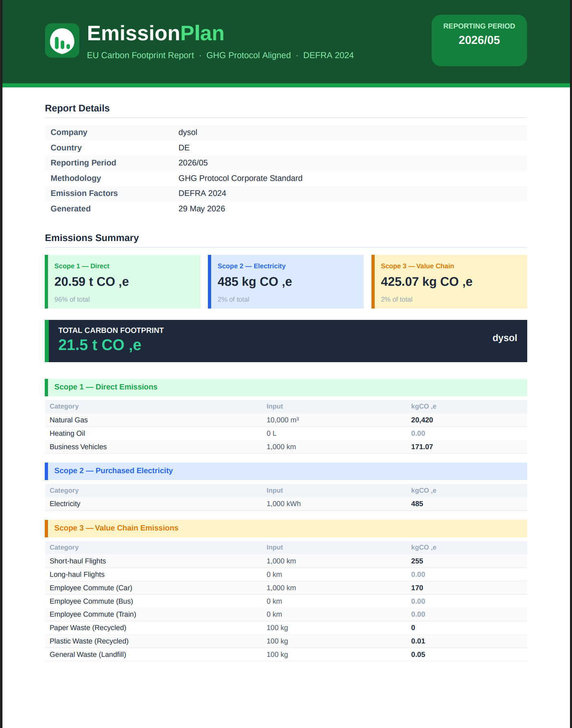
Task: Click the total value '21.5 t CO₂e'
Action: (x=100, y=345)
